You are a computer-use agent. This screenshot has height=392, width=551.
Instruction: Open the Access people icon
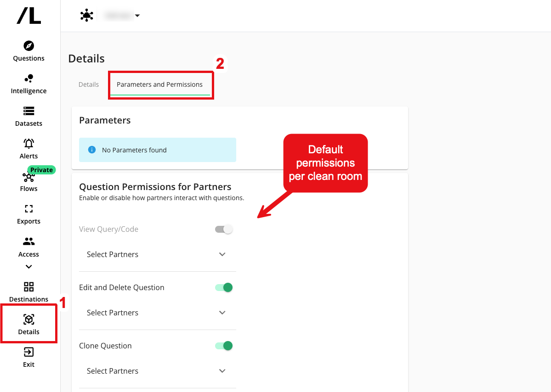pyautogui.click(x=28, y=242)
